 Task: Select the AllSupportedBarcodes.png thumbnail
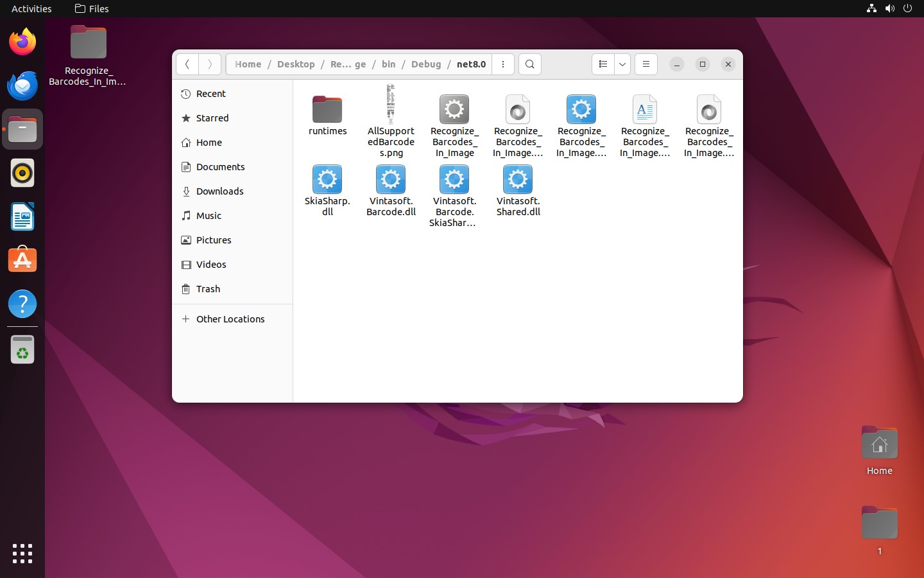[x=391, y=105]
